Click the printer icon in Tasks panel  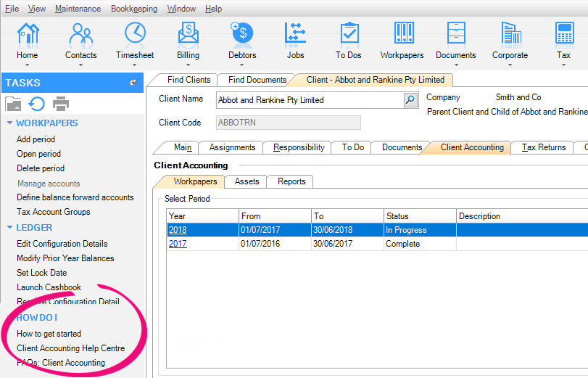(x=60, y=104)
